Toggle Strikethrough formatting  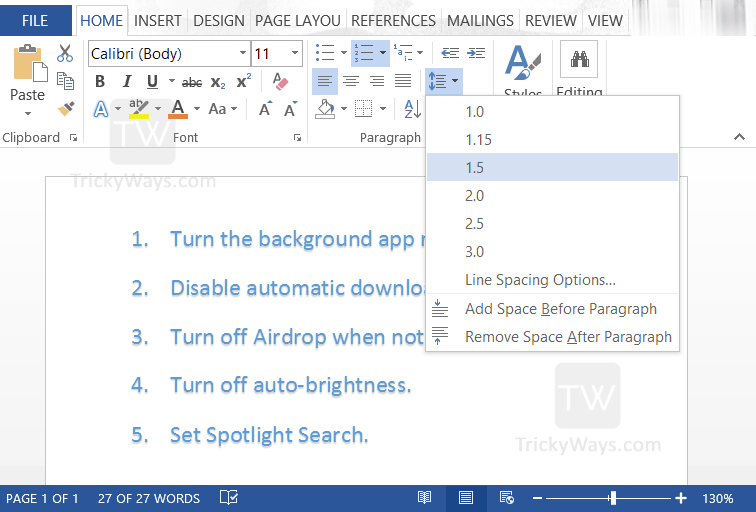192,82
